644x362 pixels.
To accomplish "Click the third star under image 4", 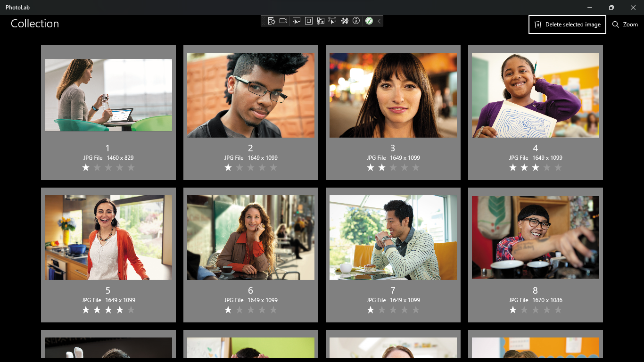I will [x=536, y=167].
